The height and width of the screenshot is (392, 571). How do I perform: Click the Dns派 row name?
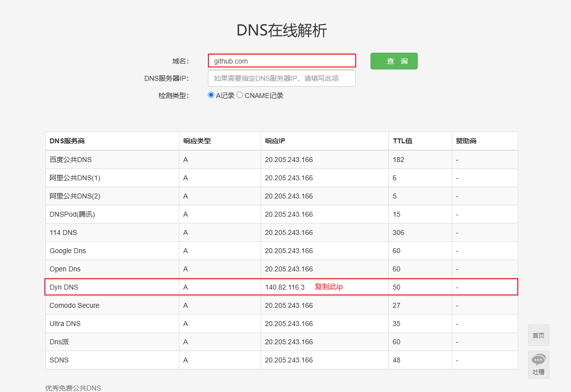59,342
